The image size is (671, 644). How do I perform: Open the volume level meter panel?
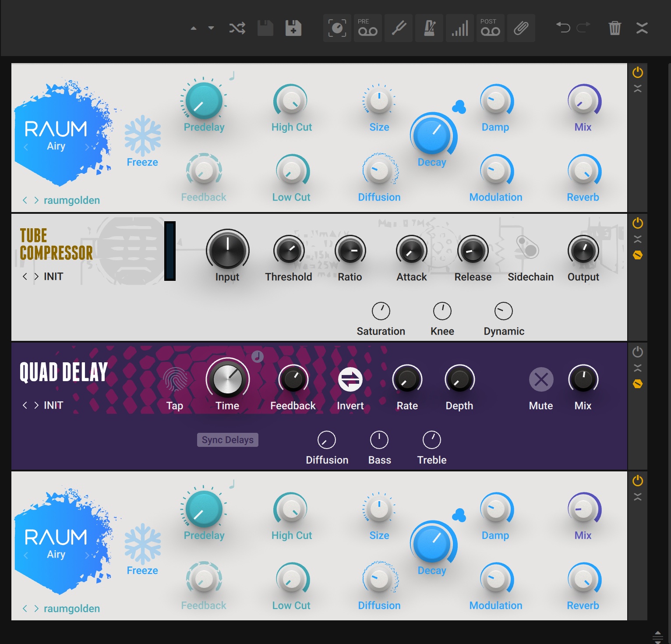460,28
